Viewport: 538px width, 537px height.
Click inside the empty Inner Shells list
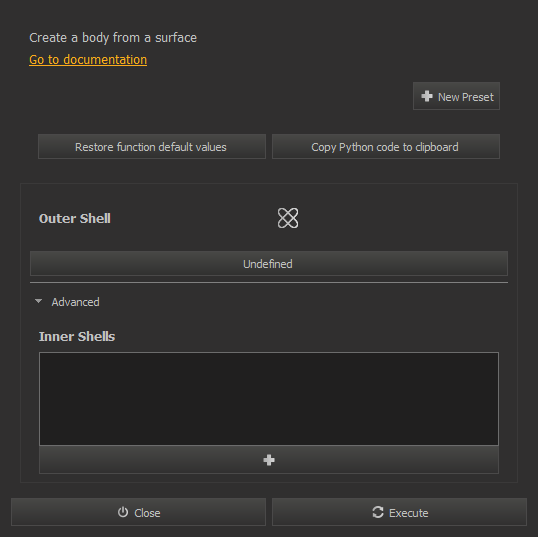(269, 399)
